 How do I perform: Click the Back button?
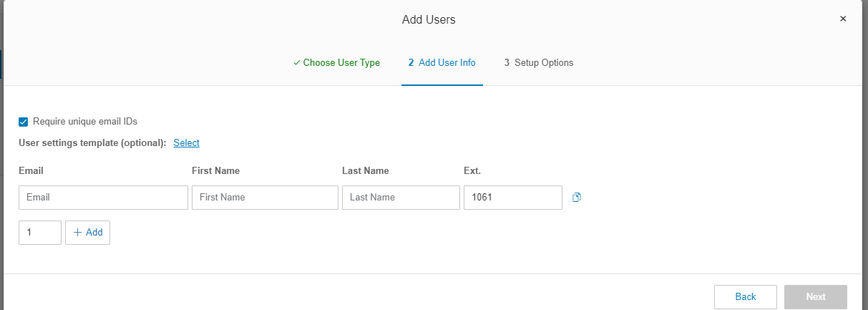(745, 296)
